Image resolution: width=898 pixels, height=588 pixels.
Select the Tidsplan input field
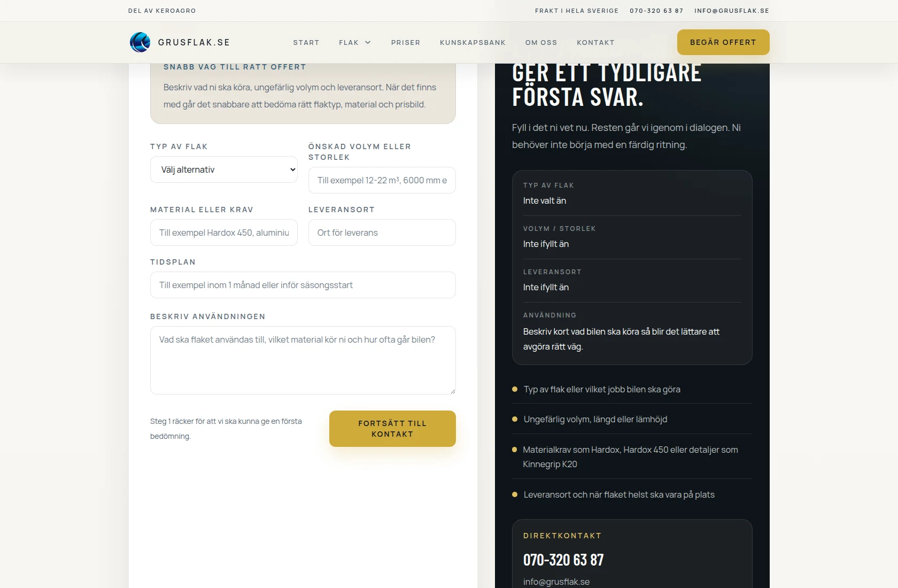pos(303,285)
